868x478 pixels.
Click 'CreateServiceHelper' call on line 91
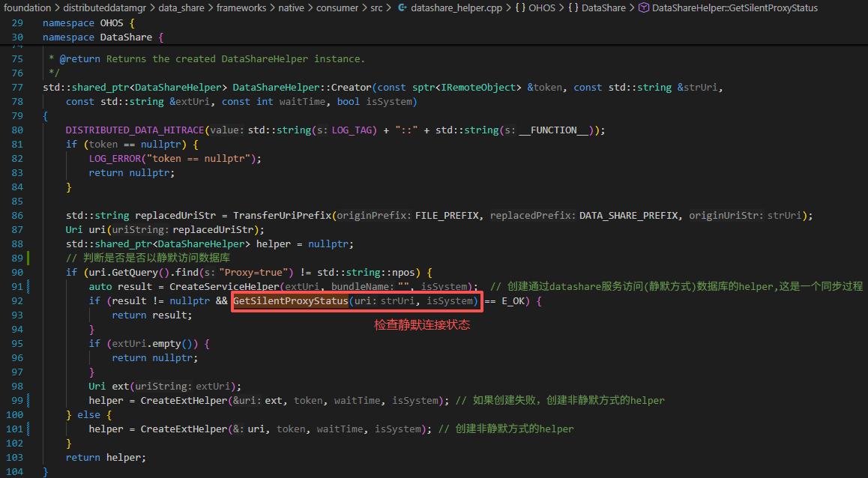click(x=224, y=287)
